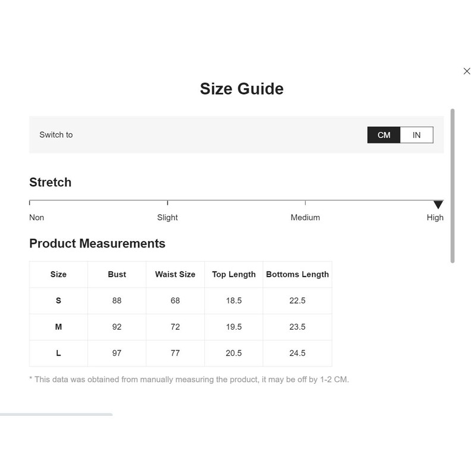
Task: Click the Waist Size column header
Action: (175, 274)
